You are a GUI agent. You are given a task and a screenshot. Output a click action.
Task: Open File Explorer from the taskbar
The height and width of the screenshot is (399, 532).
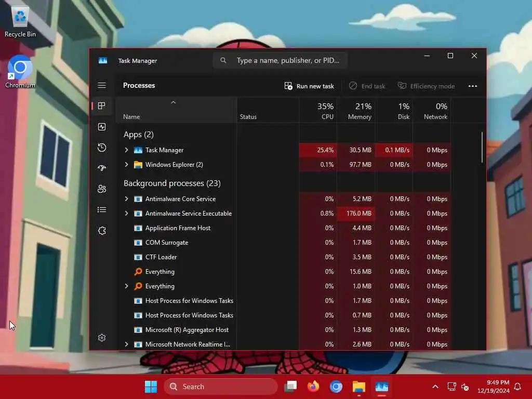pyautogui.click(x=358, y=387)
